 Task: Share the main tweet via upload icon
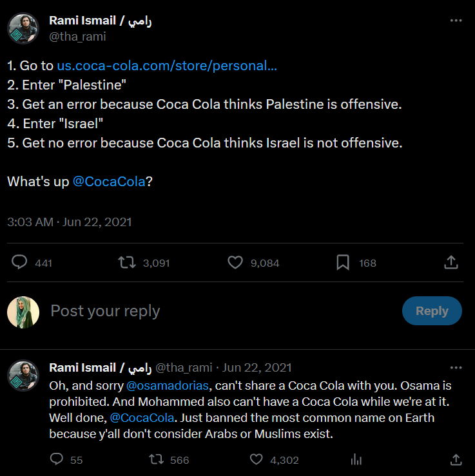452,262
